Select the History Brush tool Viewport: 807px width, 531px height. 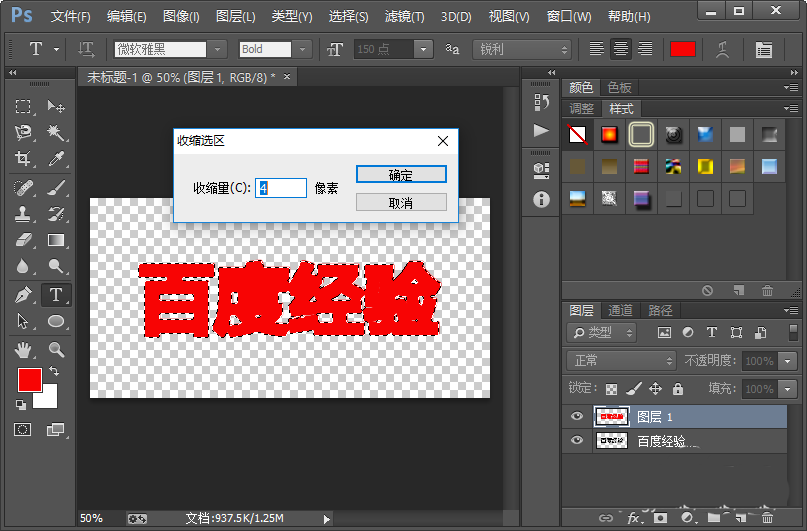coord(56,214)
